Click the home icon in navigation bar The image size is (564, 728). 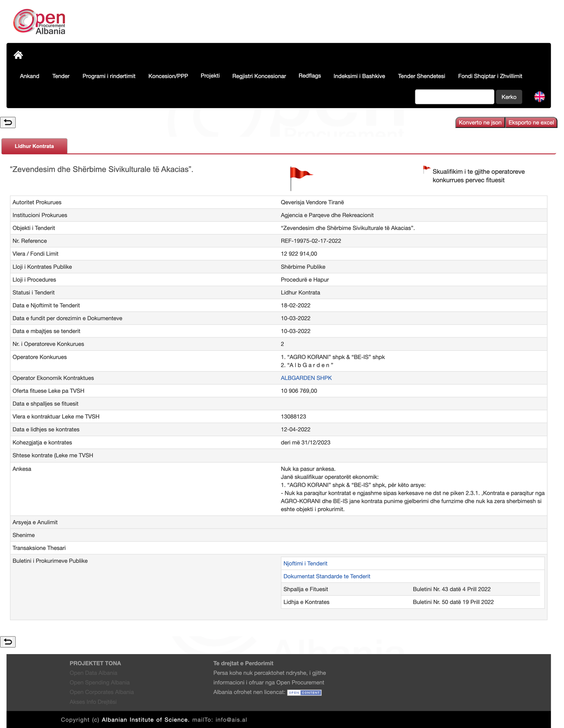tap(18, 55)
